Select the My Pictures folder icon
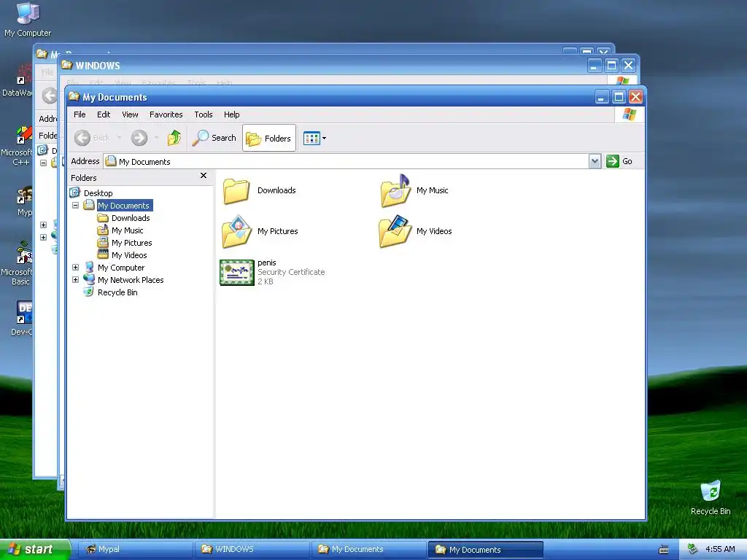This screenshot has height=560, width=747. [x=236, y=231]
